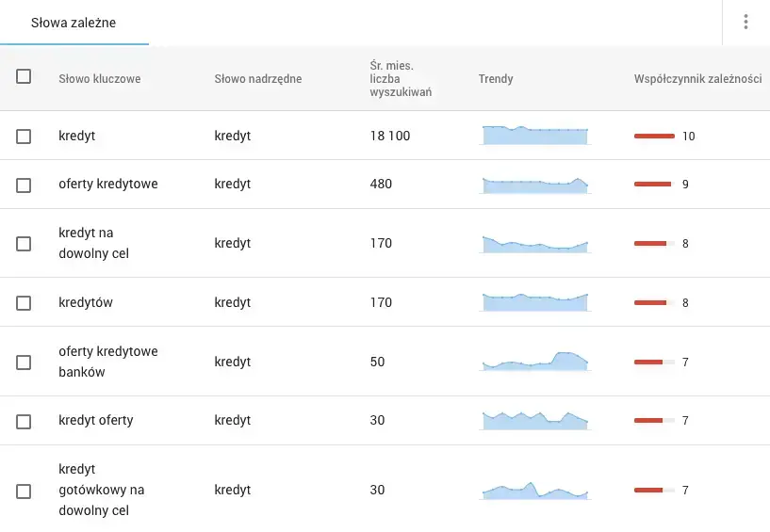The width and height of the screenshot is (770, 532).
Task: Toggle the select-all checkbox in header
Action: (24, 77)
